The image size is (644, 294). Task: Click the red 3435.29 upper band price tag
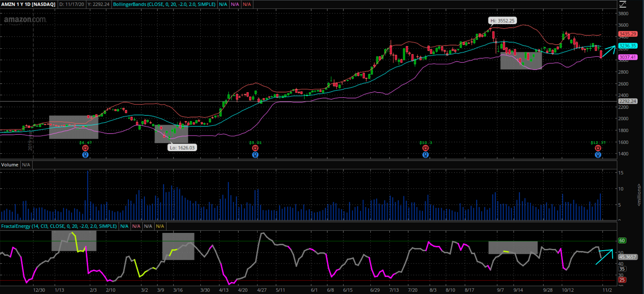point(628,34)
